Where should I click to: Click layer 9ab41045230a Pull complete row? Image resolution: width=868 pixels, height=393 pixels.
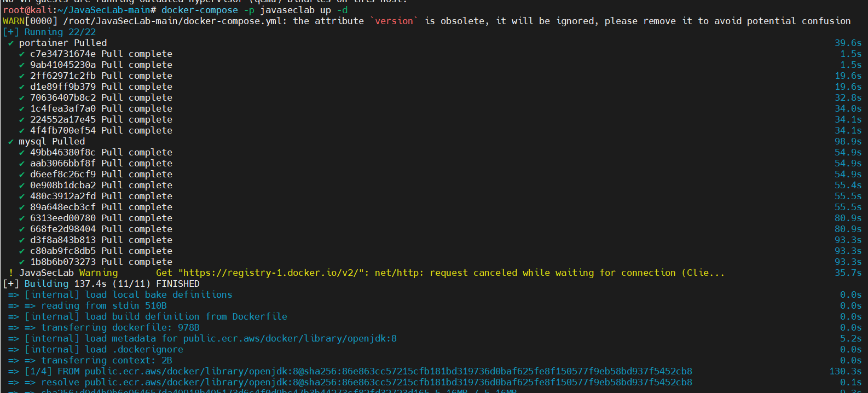(101, 65)
